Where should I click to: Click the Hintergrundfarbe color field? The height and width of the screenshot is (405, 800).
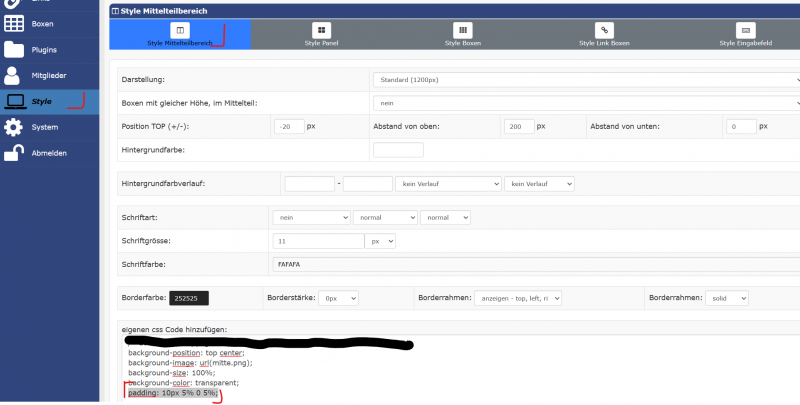[398, 150]
